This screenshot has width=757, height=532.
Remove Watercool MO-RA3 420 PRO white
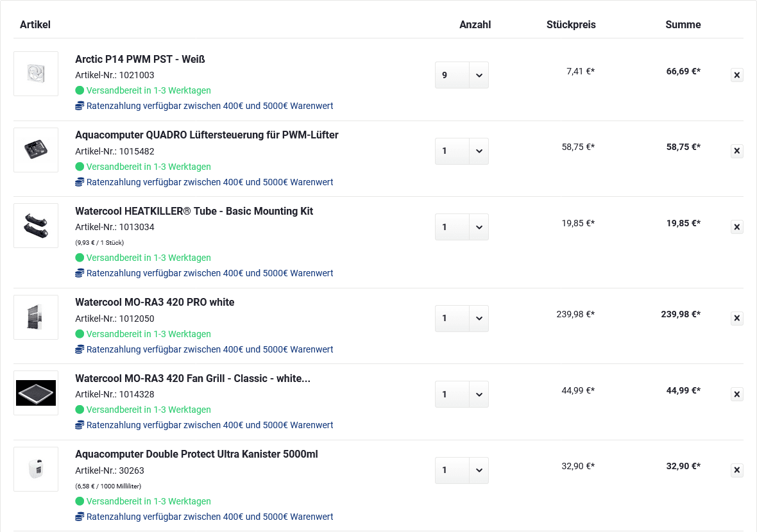pyautogui.click(x=736, y=319)
